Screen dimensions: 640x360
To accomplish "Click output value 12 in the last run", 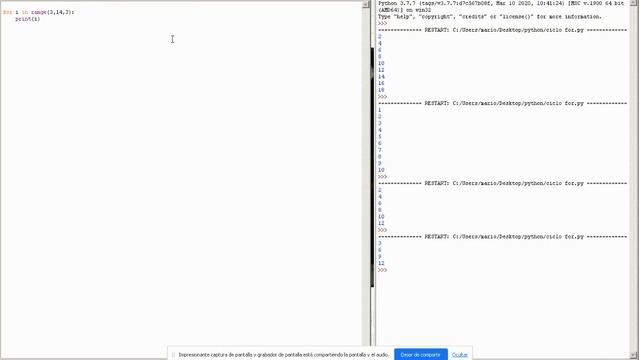I will [x=381, y=263].
